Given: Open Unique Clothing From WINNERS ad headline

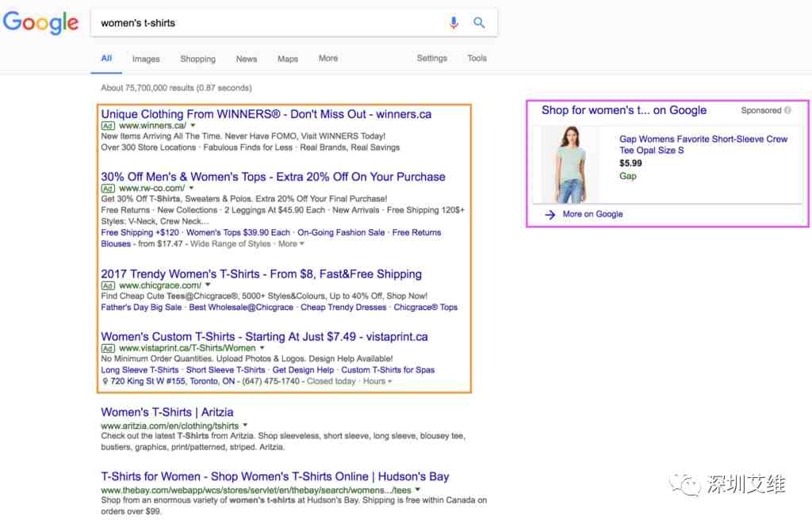Looking at the screenshot, I should 266,114.
